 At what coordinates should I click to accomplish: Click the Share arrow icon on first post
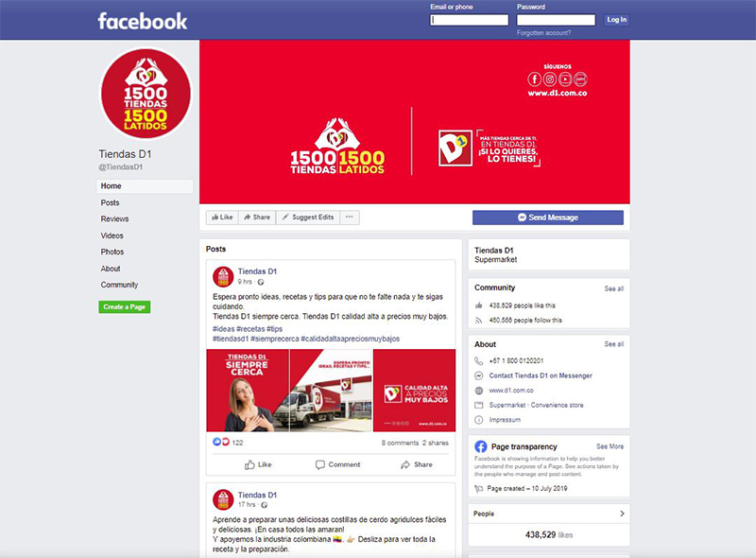point(405,464)
